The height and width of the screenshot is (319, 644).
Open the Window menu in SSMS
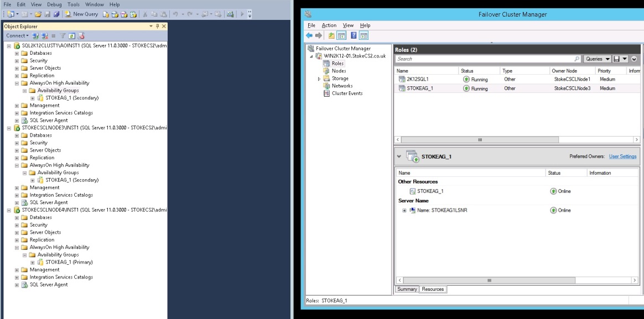coord(95,4)
